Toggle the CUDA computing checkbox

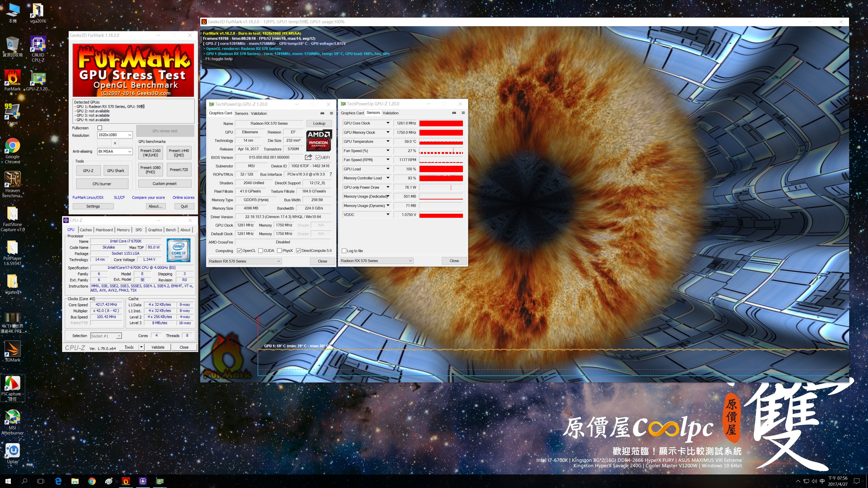tap(260, 251)
